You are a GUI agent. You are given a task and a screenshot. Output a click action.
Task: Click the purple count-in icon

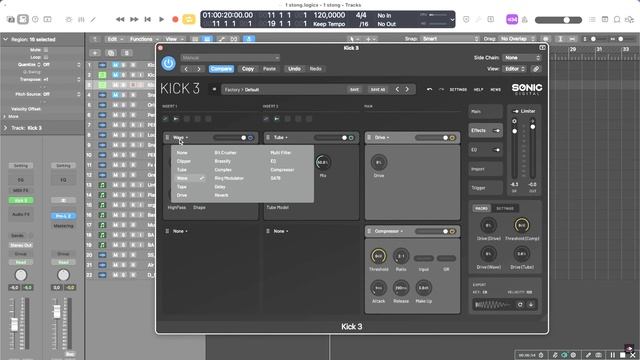coord(512,19)
